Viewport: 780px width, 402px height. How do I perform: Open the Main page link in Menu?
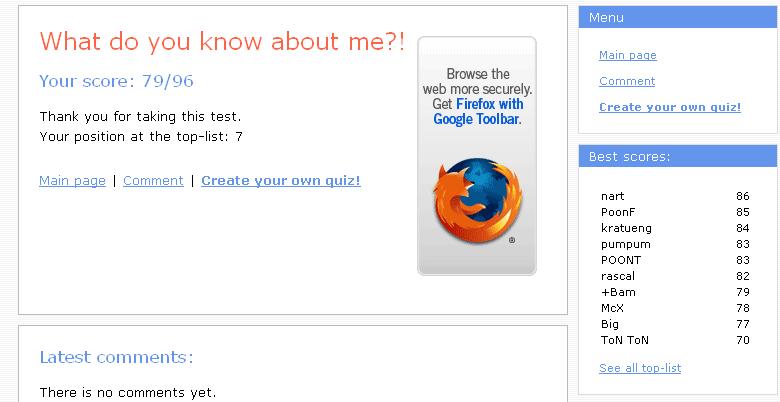pos(628,55)
